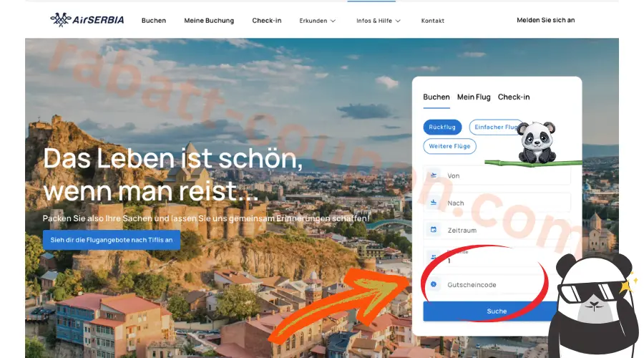Viewport: 644px width, 358px height.
Task: Expand the Erkunden dropdown menu
Action: pos(318,21)
